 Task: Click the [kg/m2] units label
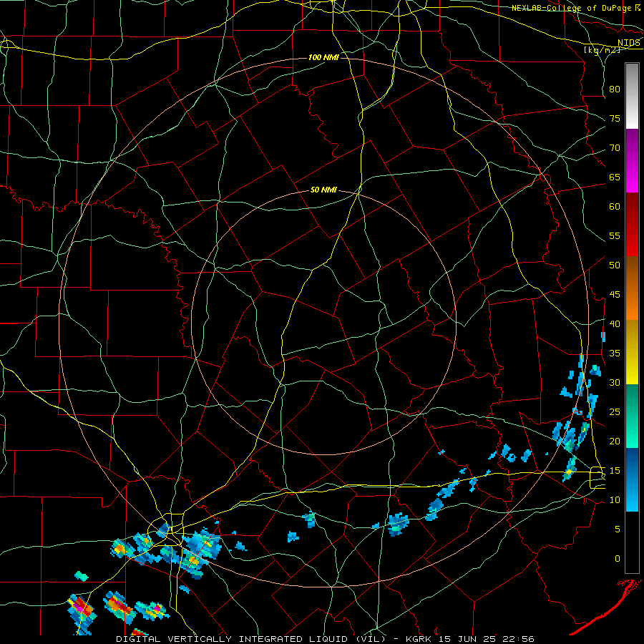pyautogui.click(x=602, y=50)
